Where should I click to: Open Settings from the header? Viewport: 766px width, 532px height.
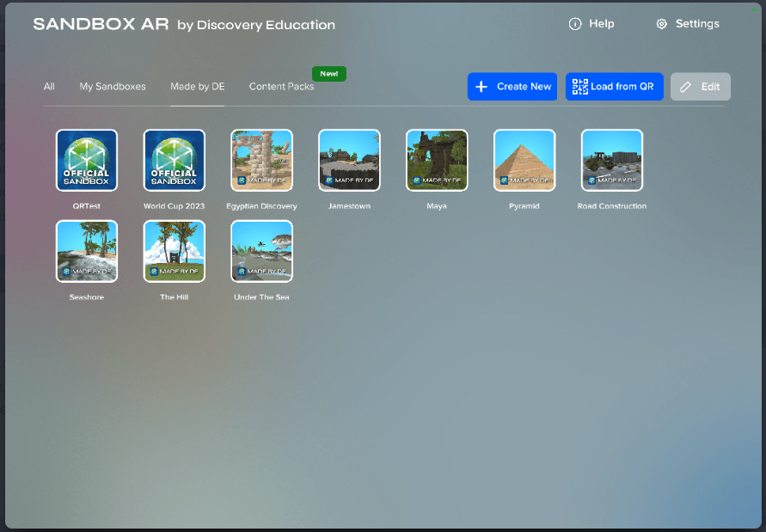point(688,23)
